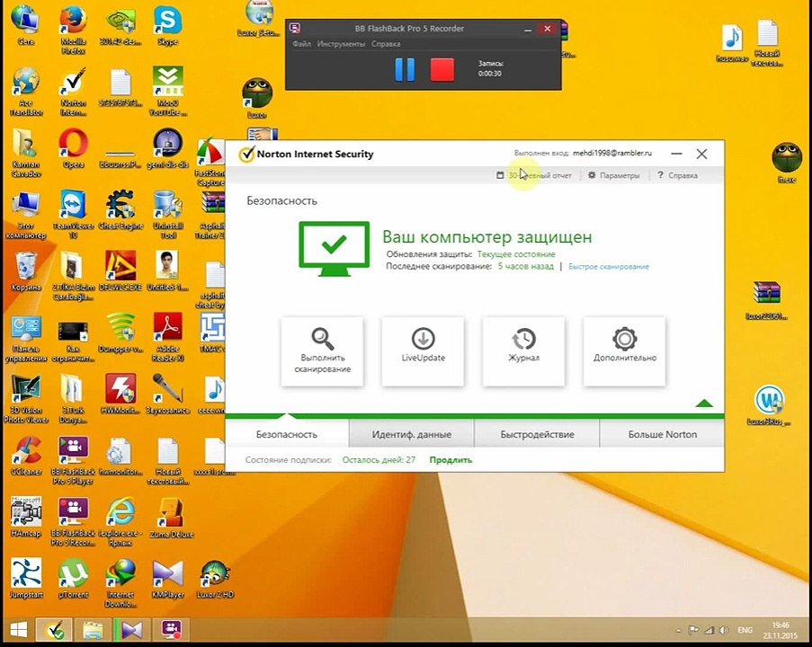Switch to the Больше Norton tab

click(663, 434)
